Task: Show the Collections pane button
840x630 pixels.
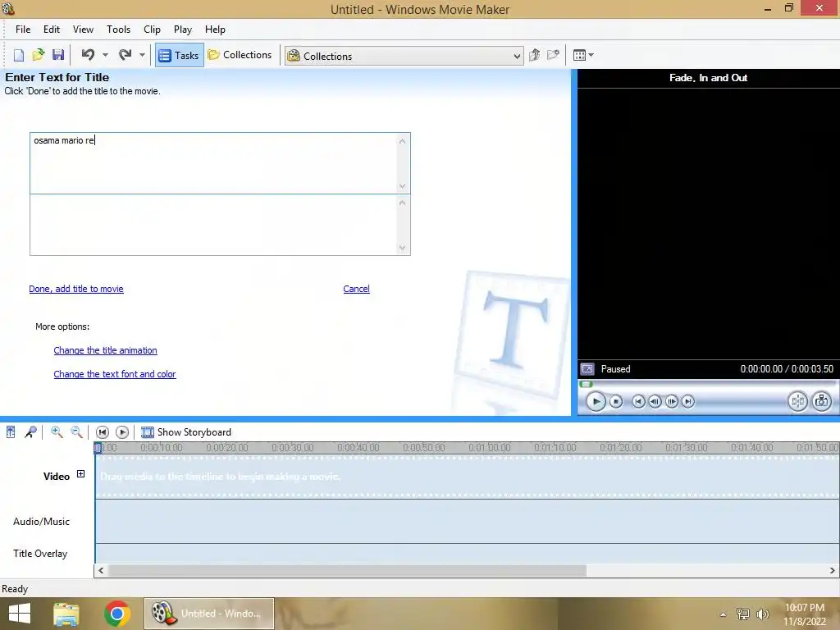Action: (240, 55)
